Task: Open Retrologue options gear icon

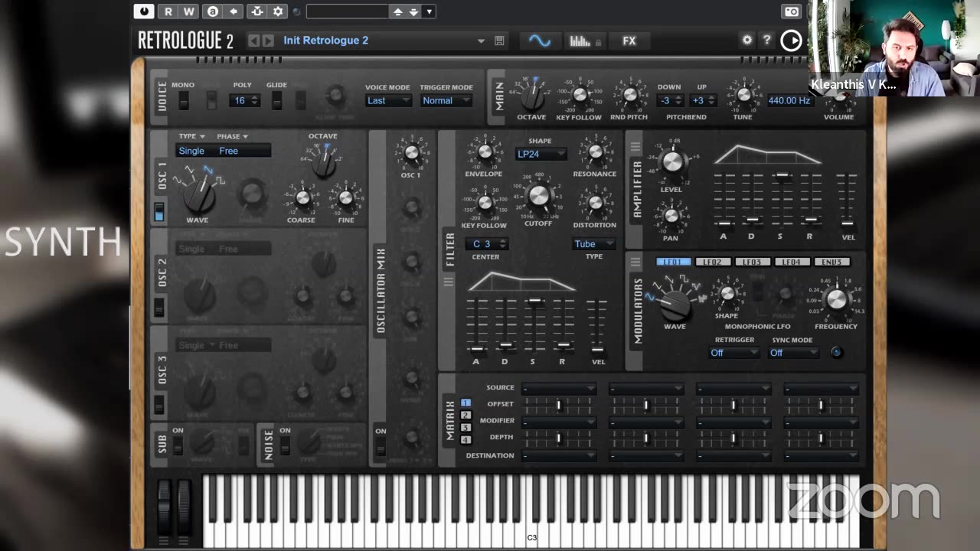Action: [747, 40]
